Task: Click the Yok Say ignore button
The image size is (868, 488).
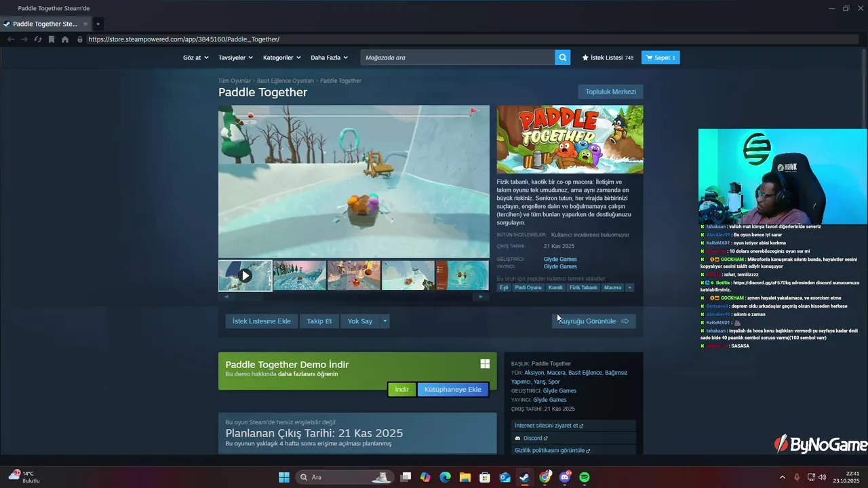Action: tap(360, 321)
